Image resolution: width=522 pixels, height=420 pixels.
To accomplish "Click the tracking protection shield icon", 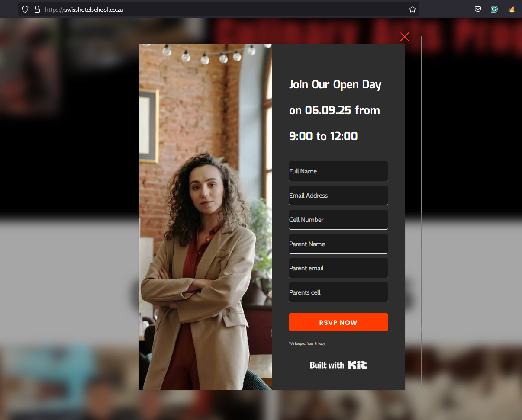I will pyautogui.click(x=25, y=9).
